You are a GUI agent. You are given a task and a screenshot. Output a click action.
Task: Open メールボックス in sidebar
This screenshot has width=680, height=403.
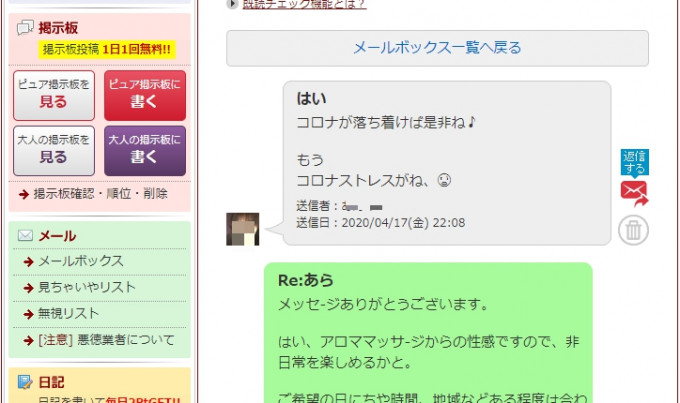[x=81, y=261]
